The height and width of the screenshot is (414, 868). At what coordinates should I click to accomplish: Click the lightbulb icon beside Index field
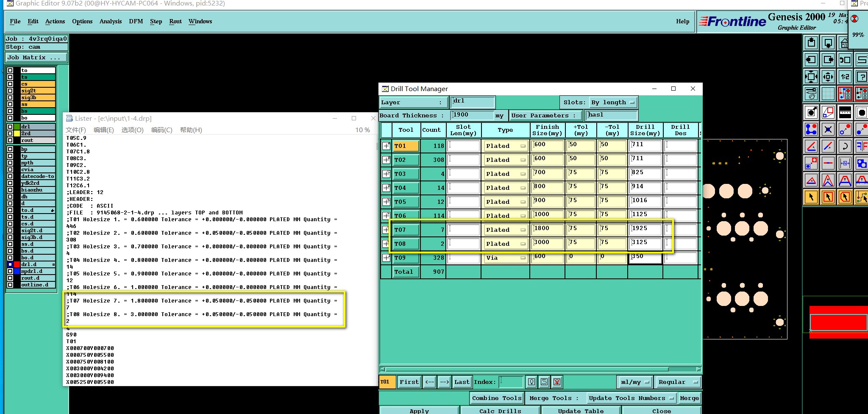pyautogui.click(x=531, y=382)
